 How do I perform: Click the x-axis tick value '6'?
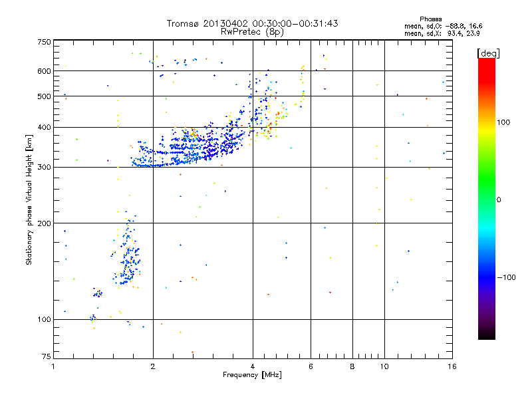(311, 366)
